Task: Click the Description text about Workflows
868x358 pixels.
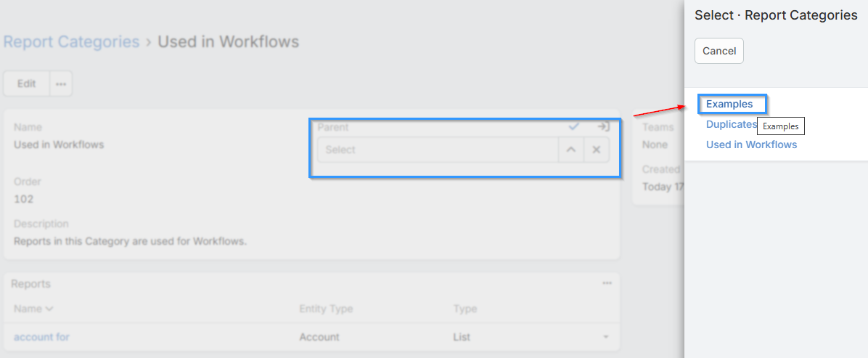Action: coord(131,241)
